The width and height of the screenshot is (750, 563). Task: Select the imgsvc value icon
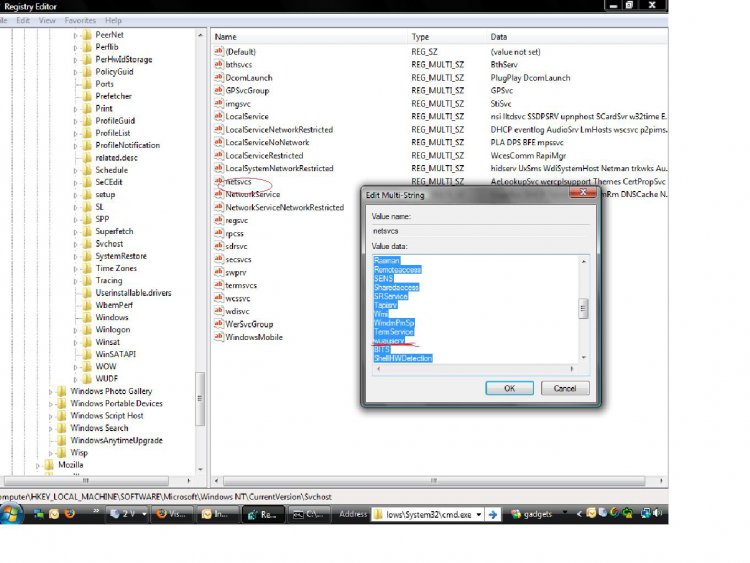point(219,103)
